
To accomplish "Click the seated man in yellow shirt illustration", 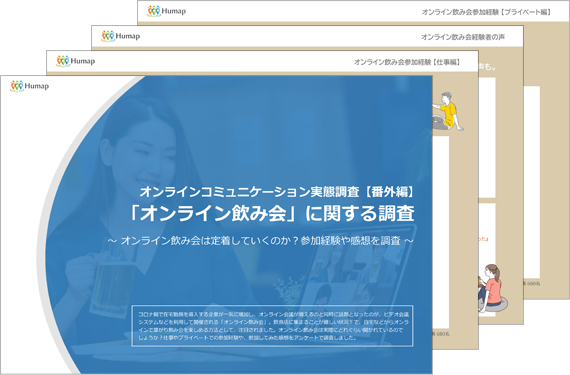I will (448, 112).
